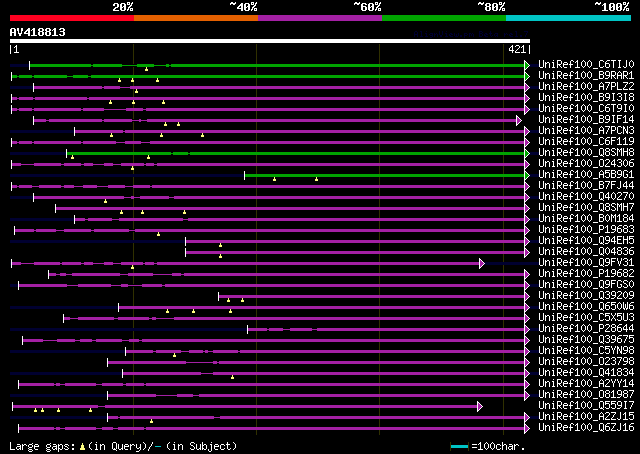Viewport: 640px width, 454px height.
Task: Select the UniRef100_P28644 label
Action: coord(586,329)
